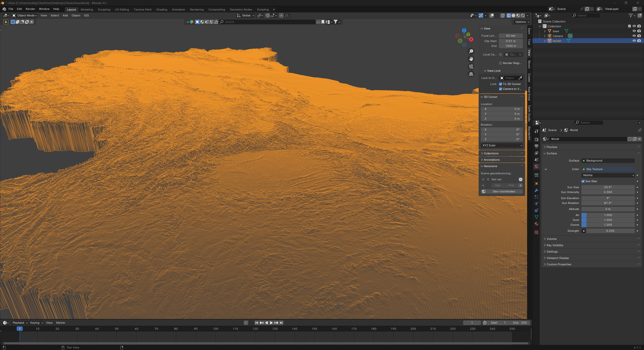The width and height of the screenshot is (644, 350).
Task: Expand the Volume panel
Action: [551, 239]
